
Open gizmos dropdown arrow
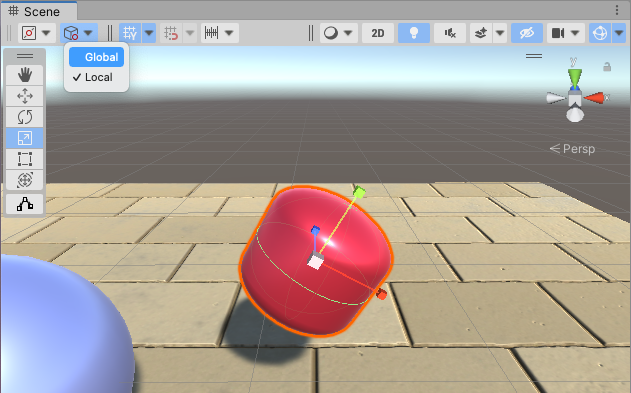(619, 33)
